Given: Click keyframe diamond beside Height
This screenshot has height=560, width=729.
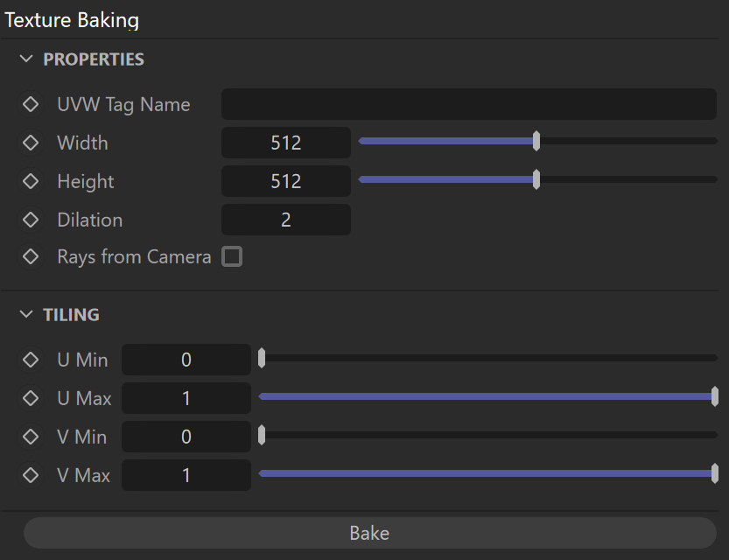Looking at the screenshot, I should click(31, 181).
